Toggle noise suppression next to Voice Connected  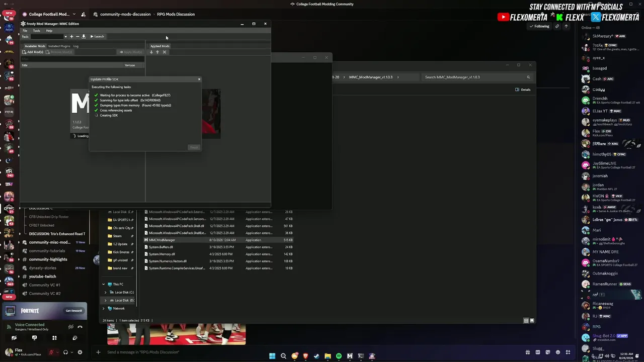pos(70,327)
